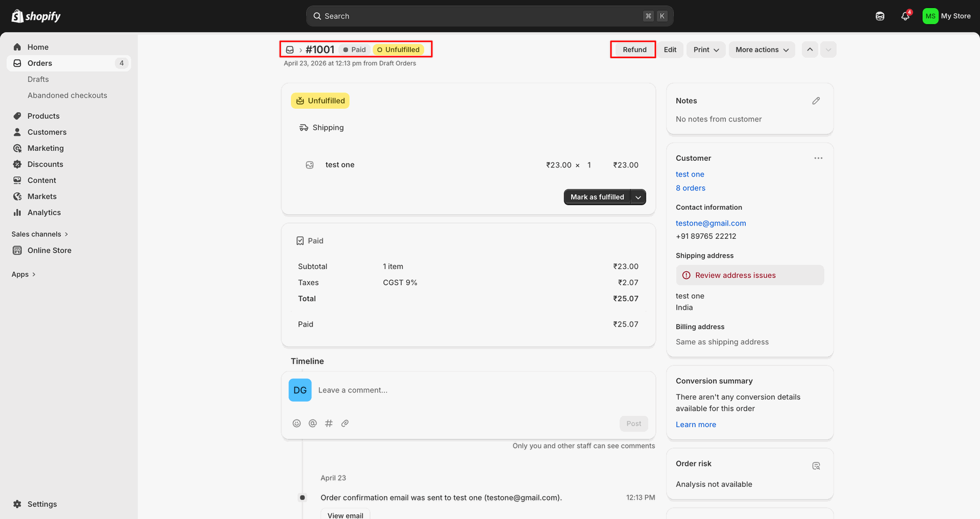Expand Apps section

(x=23, y=274)
